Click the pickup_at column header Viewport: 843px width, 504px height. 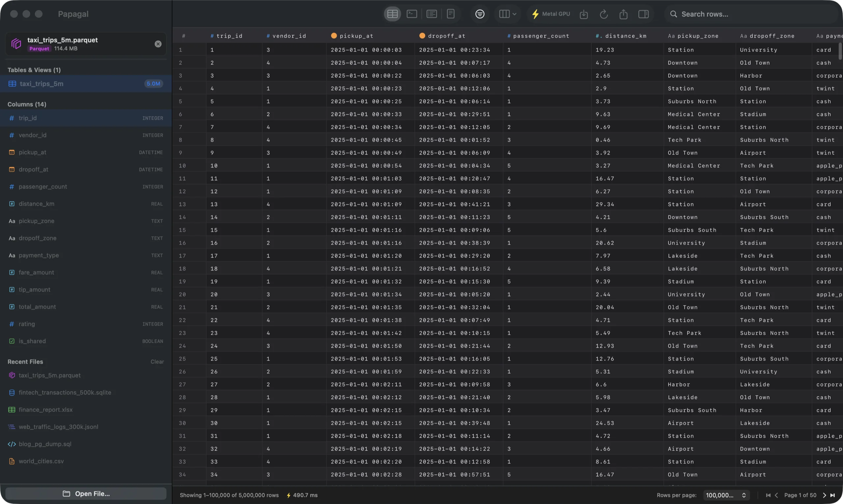tap(370, 36)
